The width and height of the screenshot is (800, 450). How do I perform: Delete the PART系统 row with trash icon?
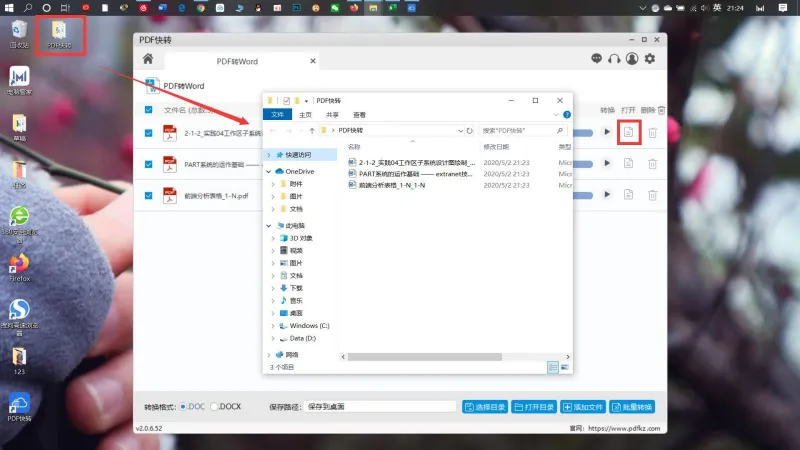click(x=653, y=164)
